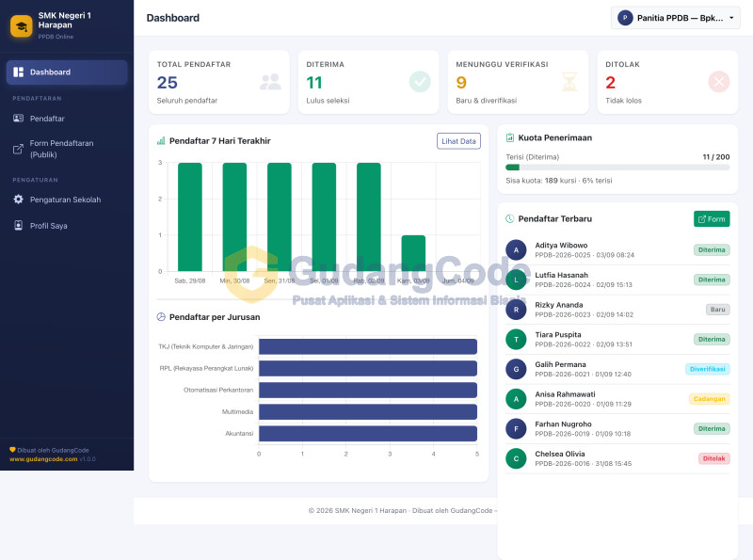
Task: Click the Kuota Penerimaan progress bar
Action: click(x=617, y=168)
